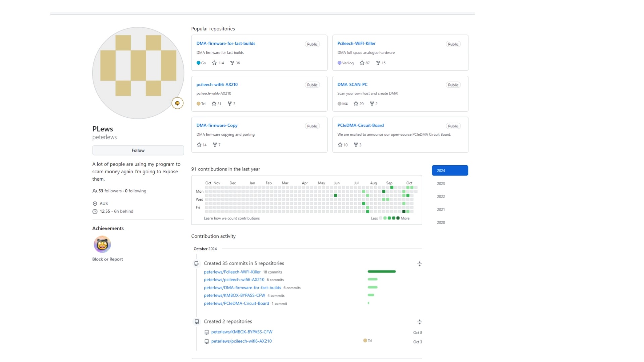The width and height of the screenshot is (644, 362).
Task: Click the clock icon by 12:55 local time
Action: click(95, 212)
